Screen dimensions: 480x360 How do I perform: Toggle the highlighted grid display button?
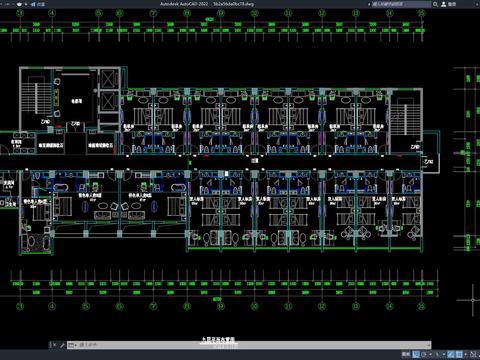tap(416, 354)
